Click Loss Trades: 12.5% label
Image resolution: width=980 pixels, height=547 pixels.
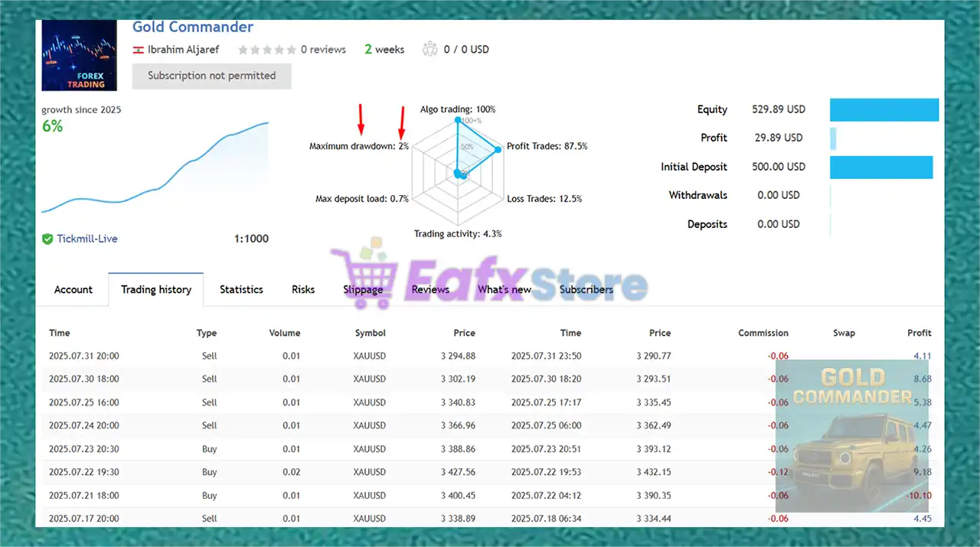click(544, 199)
